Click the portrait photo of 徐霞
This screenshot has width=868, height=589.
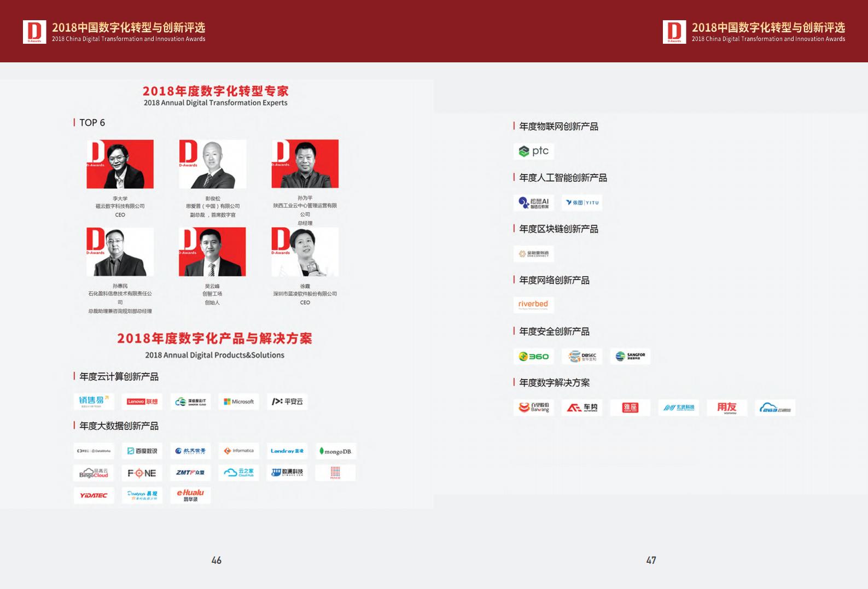(305, 252)
